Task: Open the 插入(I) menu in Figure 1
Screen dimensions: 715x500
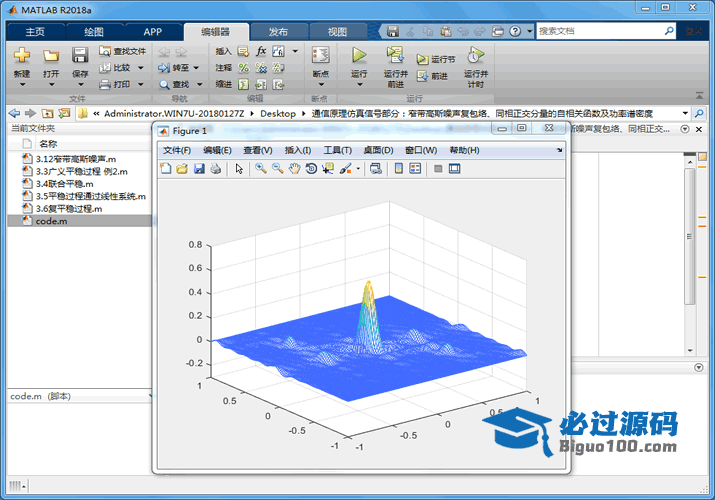Action: pyautogui.click(x=298, y=150)
